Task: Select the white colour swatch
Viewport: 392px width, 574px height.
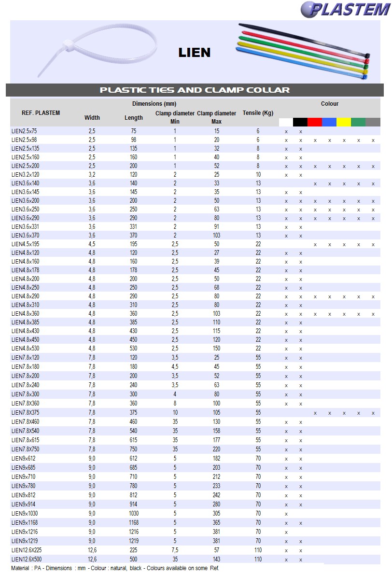Action: pos(286,122)
